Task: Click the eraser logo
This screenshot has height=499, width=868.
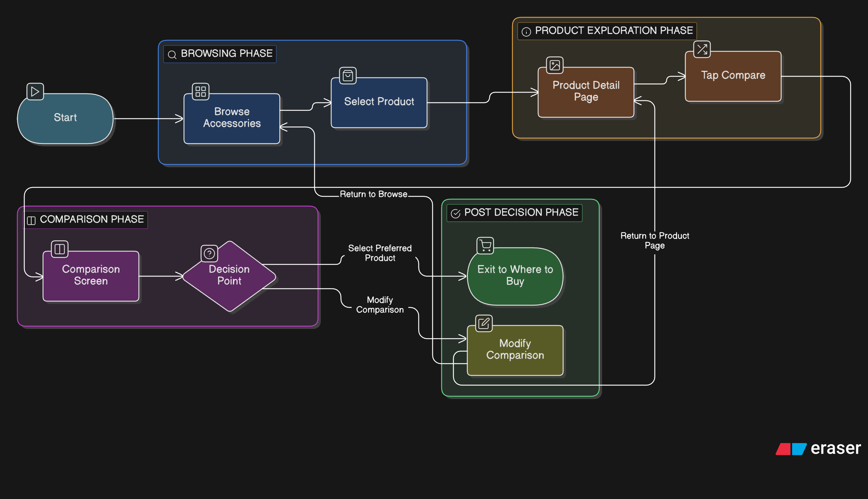Action: tap(819, 448)
